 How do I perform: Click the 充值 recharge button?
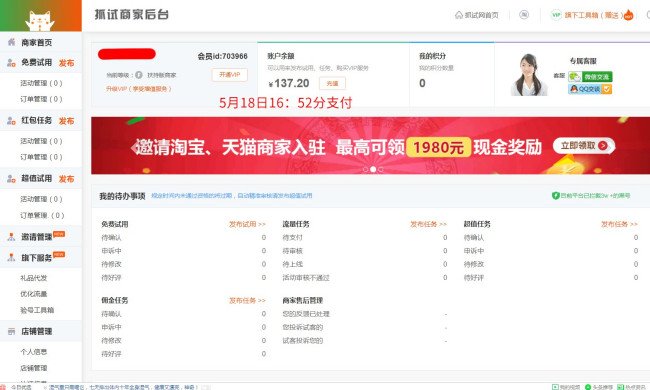pyautogui.click(x=332, y=83)
